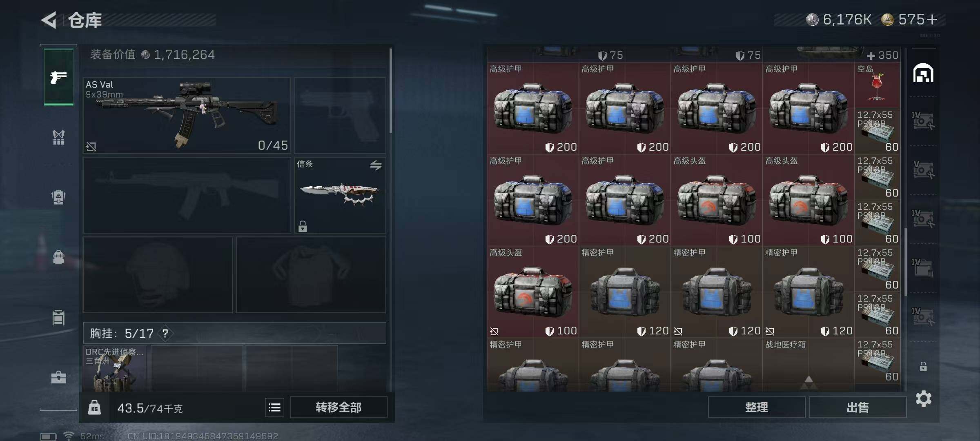Expand the 战地医疗箱 item arrow

coord(808,382)
